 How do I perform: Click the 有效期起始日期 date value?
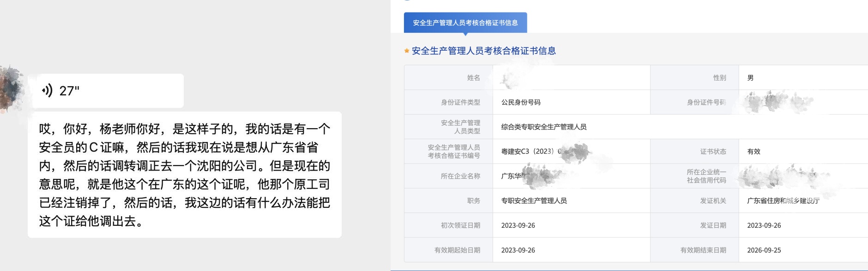[518, 250]
